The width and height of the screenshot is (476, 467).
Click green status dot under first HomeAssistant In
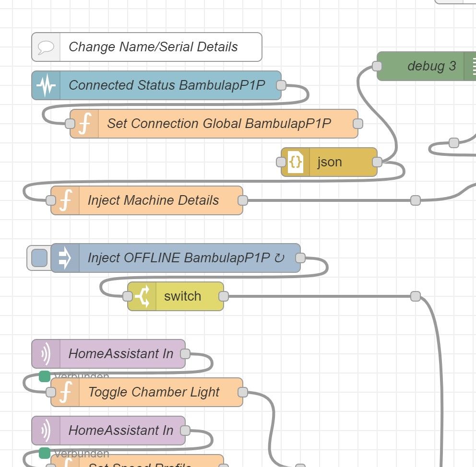[x=45, y=376]
